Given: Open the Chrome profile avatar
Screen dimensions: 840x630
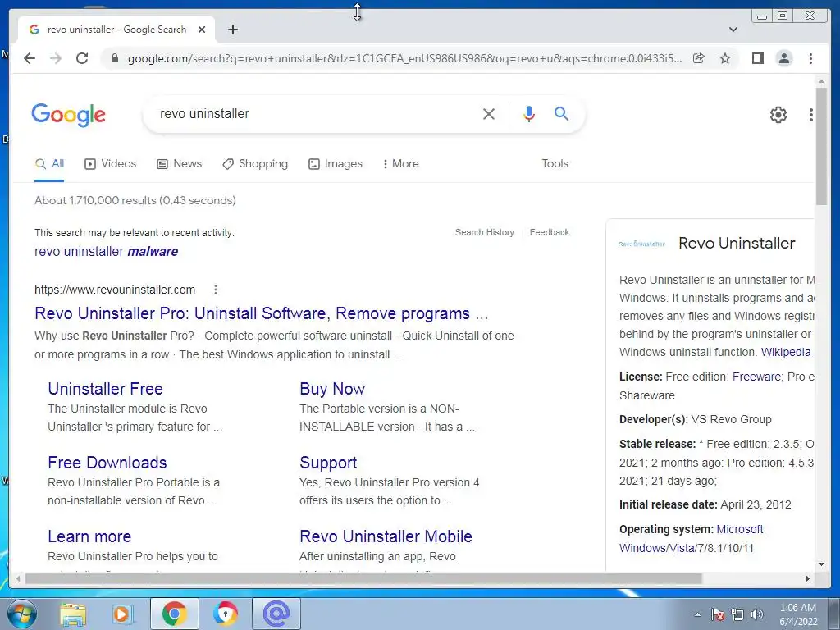Looking at the screenshot, I should pos(783,58).
